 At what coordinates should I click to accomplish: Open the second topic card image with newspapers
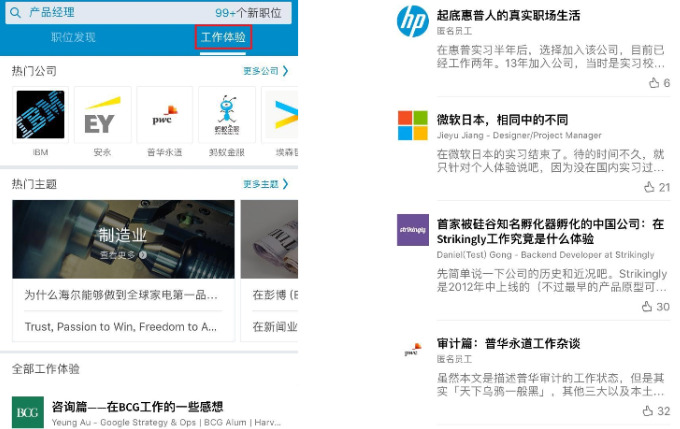[269, 239]
